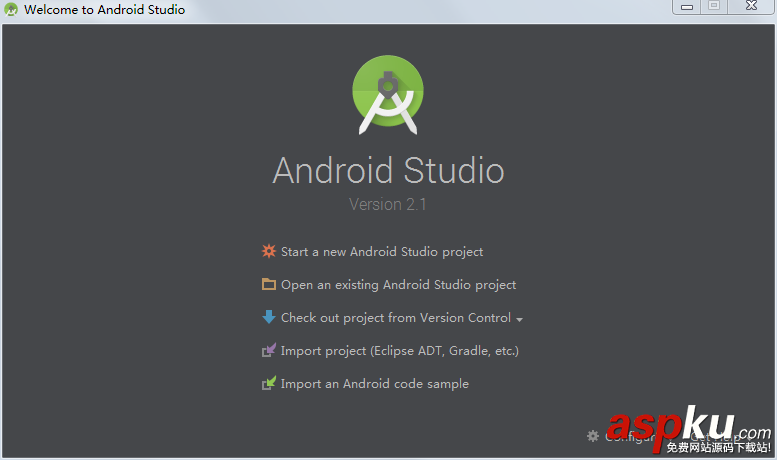Click the orange starburst new project icon
Screen dimensions: 777x460
pos(269,251)
